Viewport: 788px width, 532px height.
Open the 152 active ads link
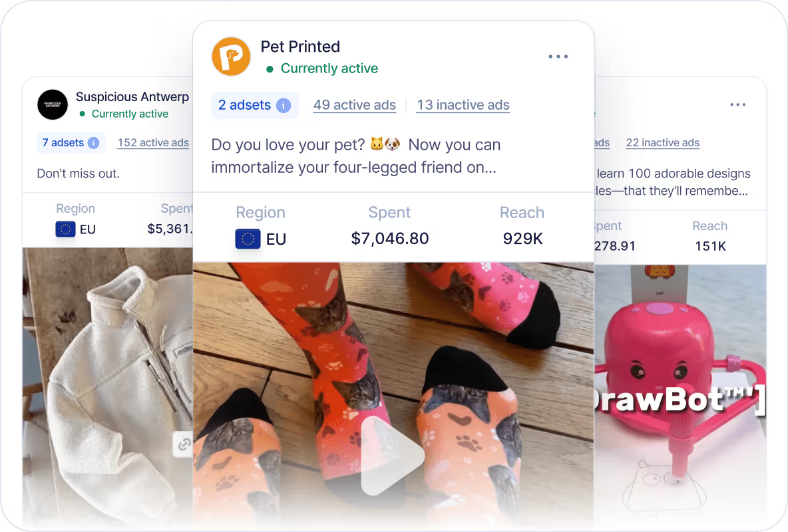pos(153,143)
